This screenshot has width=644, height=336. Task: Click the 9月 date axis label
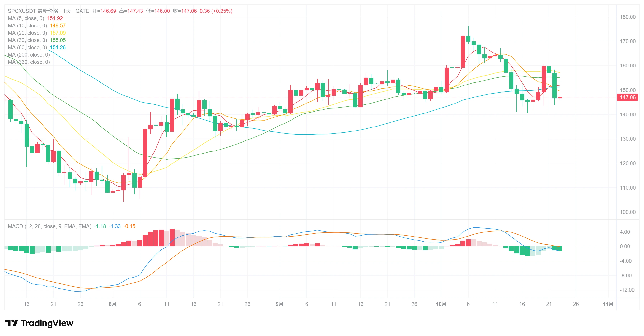[279, 304]
